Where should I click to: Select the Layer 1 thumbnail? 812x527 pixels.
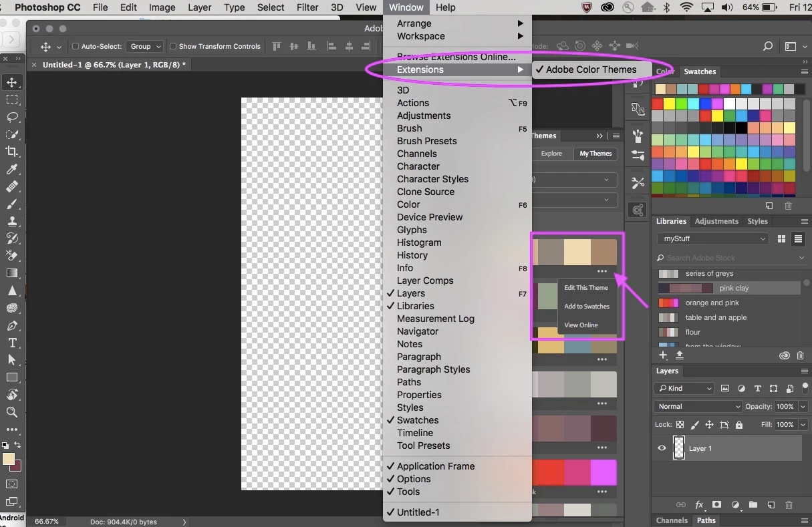[x=679, y=448]
